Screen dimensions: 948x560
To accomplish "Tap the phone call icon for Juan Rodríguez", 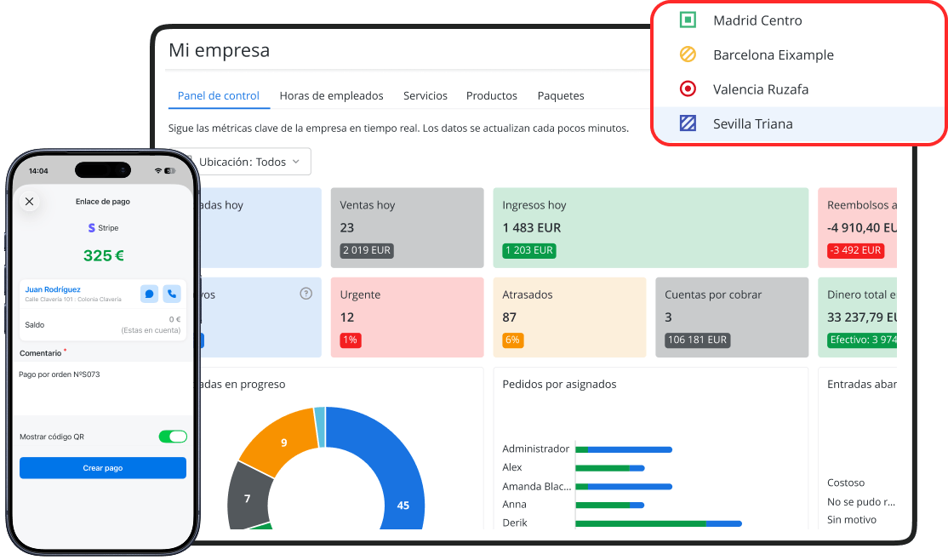I will (x=172, y=294).
